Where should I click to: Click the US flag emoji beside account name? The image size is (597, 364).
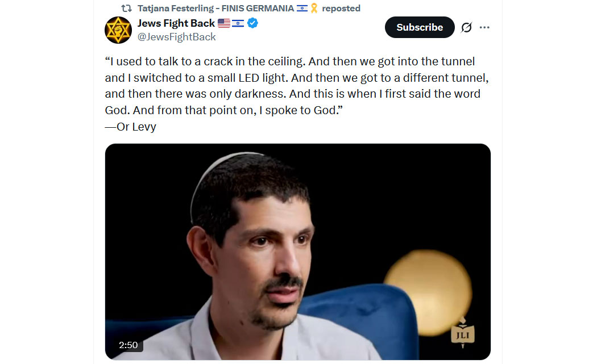(224, 23)
